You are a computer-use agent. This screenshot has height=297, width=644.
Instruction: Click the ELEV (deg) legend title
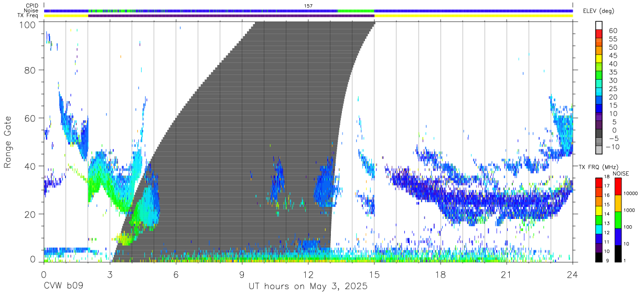tap(598, 11)
